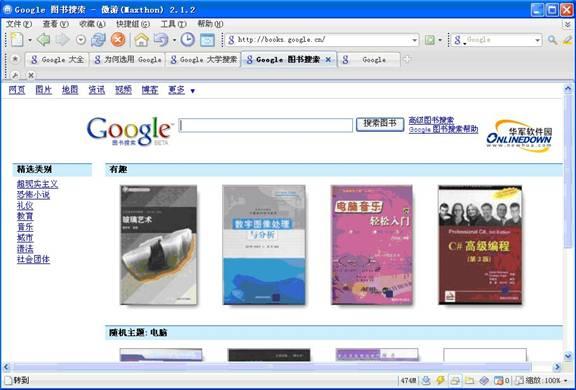
Task: Click the download arrow icon in status bar
Action: (x=426, y=380)
